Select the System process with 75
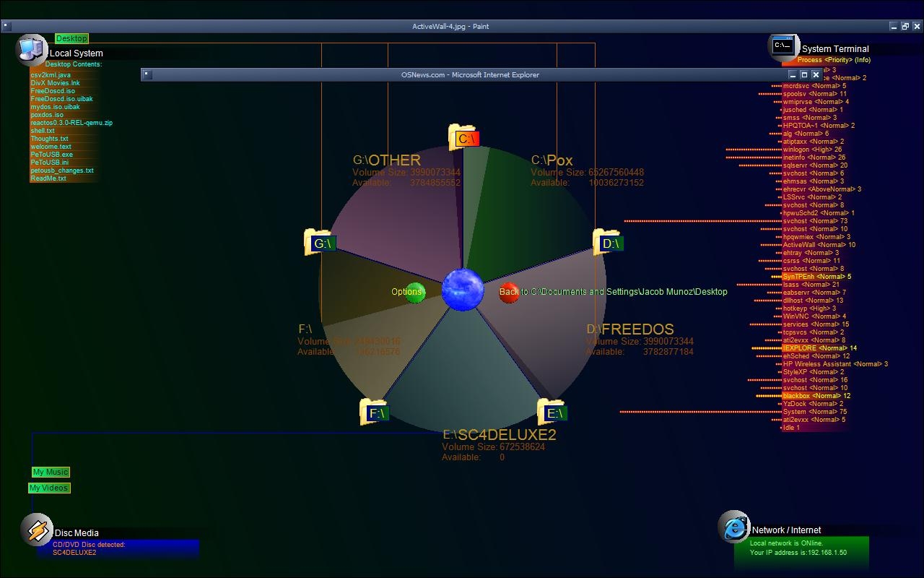This screenshot has width=924, height=578. [815, 412]
